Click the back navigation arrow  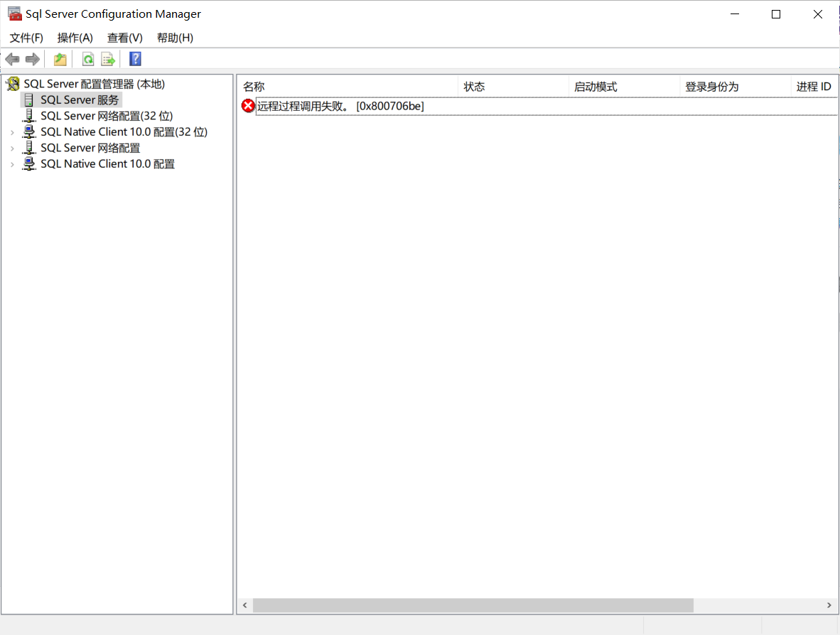(11, 58)
